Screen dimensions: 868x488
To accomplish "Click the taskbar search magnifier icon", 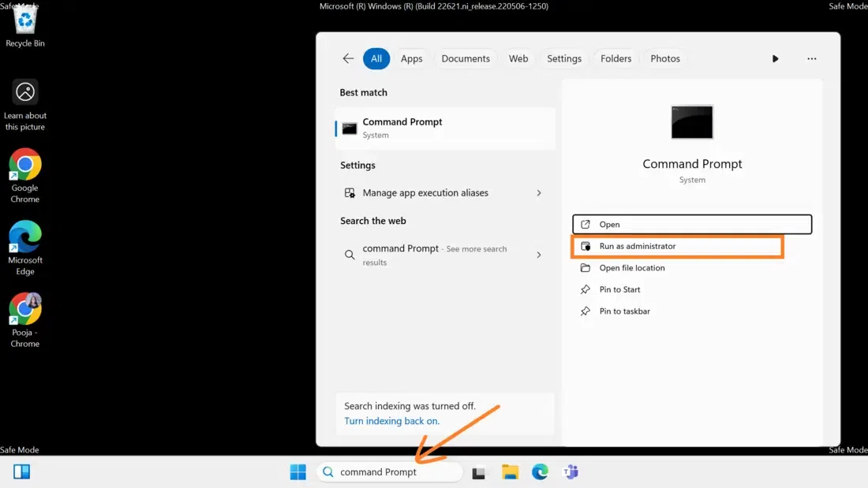I will point(328,472).
